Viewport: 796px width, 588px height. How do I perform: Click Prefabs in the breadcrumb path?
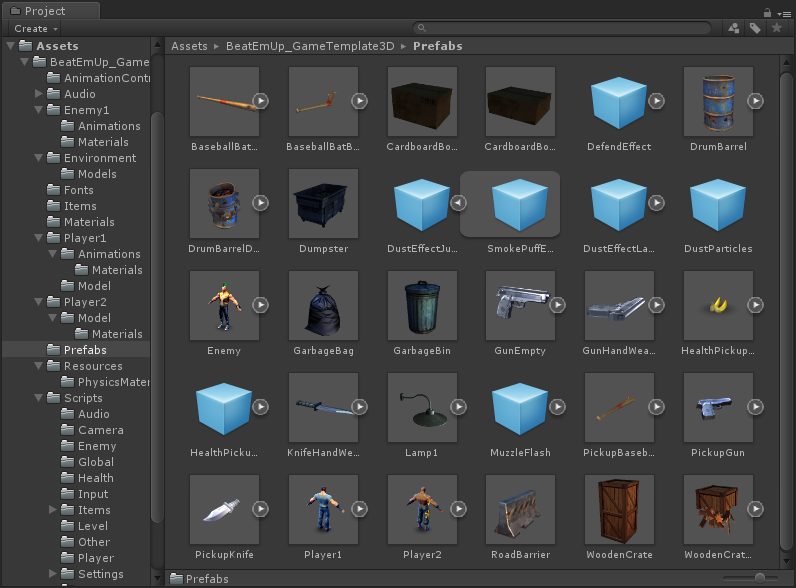tap(438, 46)
